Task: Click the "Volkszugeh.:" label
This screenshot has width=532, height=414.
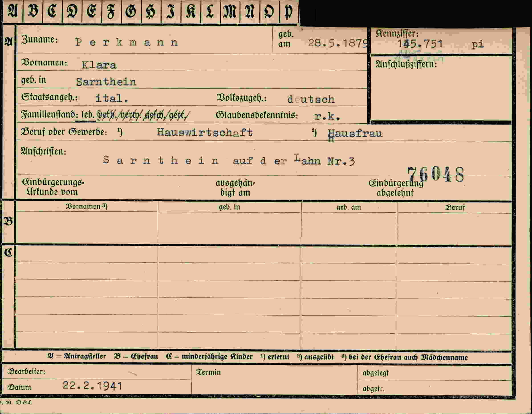Action: 242,98
